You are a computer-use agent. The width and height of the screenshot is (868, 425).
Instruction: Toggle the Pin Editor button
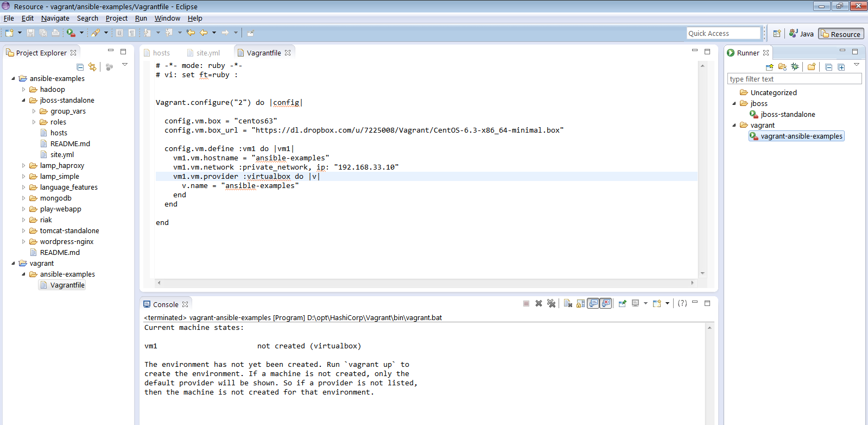coord(250,33)
